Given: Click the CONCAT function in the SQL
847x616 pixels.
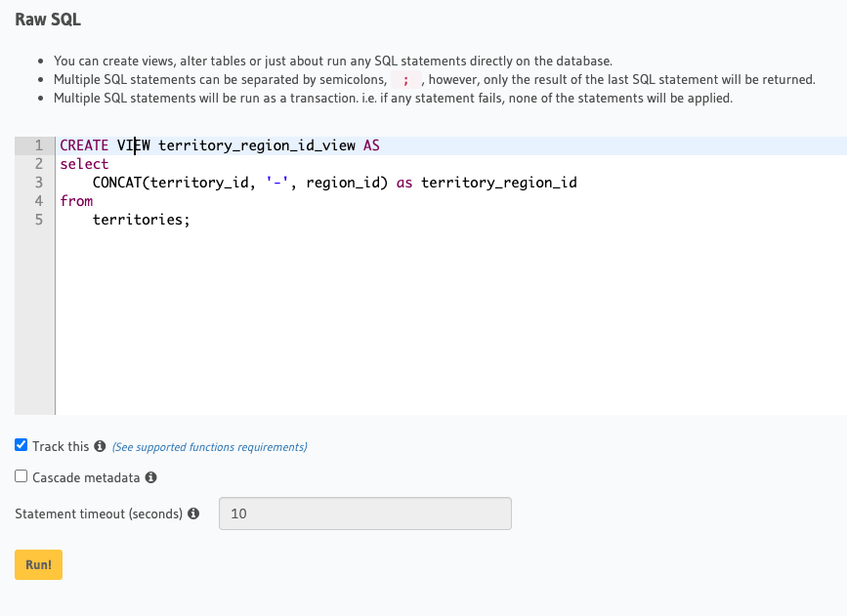Looking at the screenshot, I should point(116,183).
